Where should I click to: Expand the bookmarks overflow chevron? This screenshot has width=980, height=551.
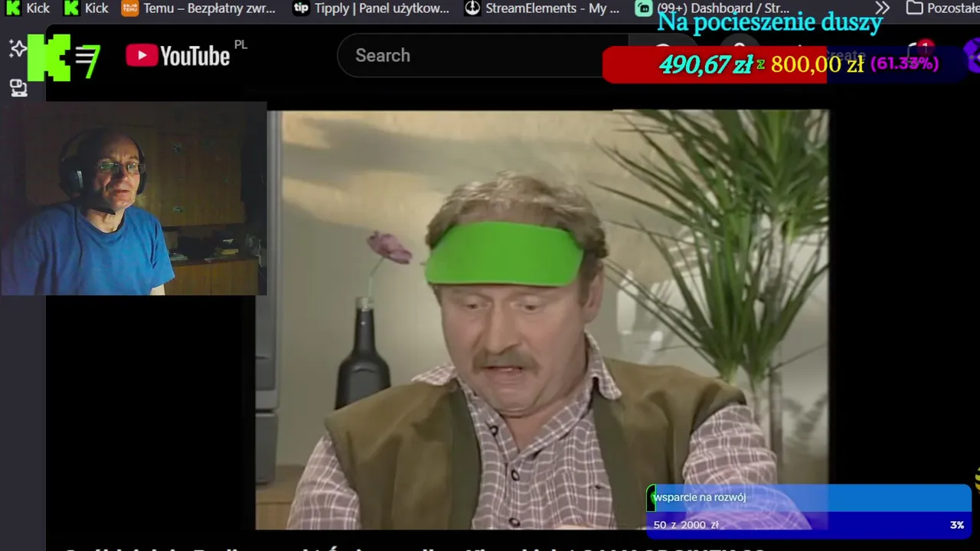(883, 8)
